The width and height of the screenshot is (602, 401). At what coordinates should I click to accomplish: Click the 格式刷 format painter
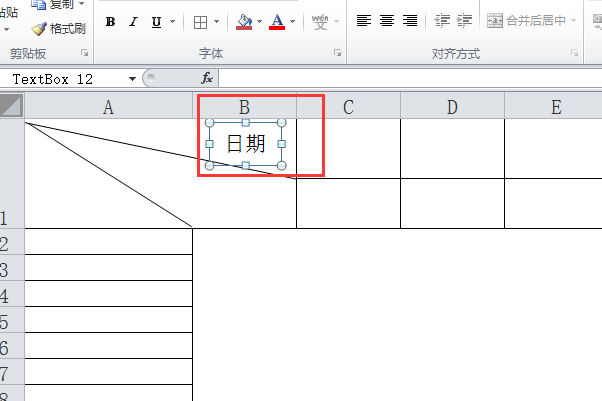(58, 29)
